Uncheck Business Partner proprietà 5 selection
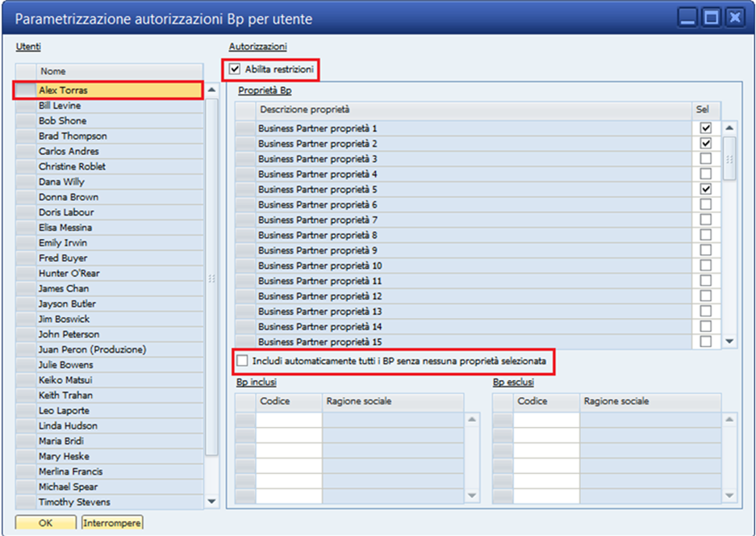756x536 pixels. pos(705,189)
